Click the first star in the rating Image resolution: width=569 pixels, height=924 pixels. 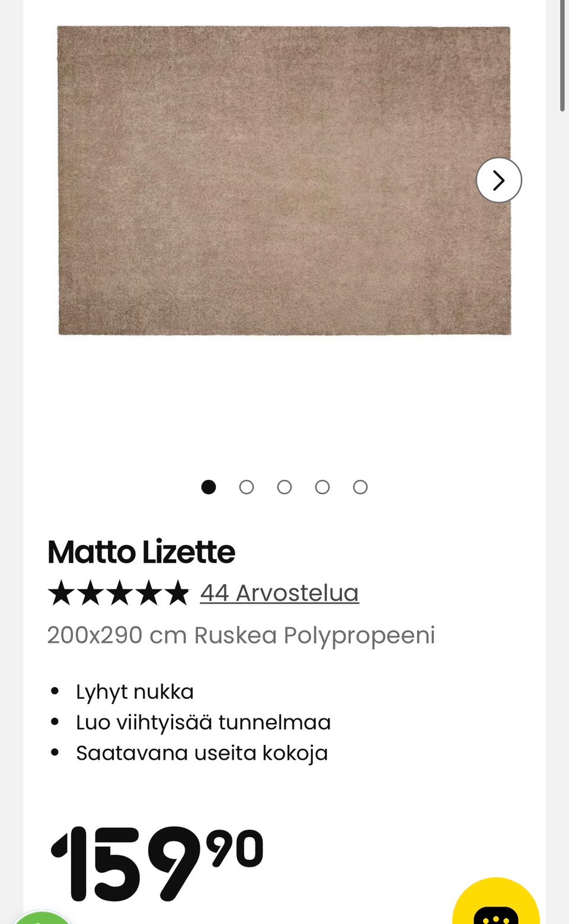(60, 593)
